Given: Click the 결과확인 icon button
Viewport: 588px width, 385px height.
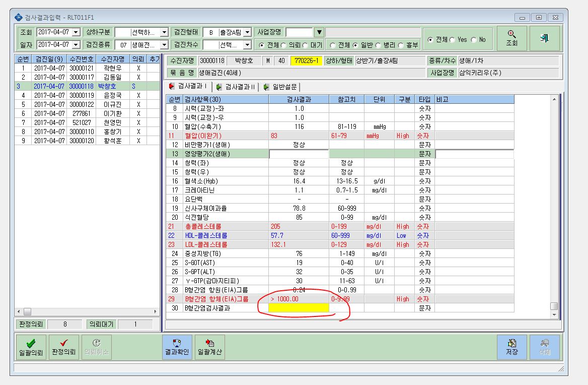Looking at the screenshot, I should click(x=177, y=347).
